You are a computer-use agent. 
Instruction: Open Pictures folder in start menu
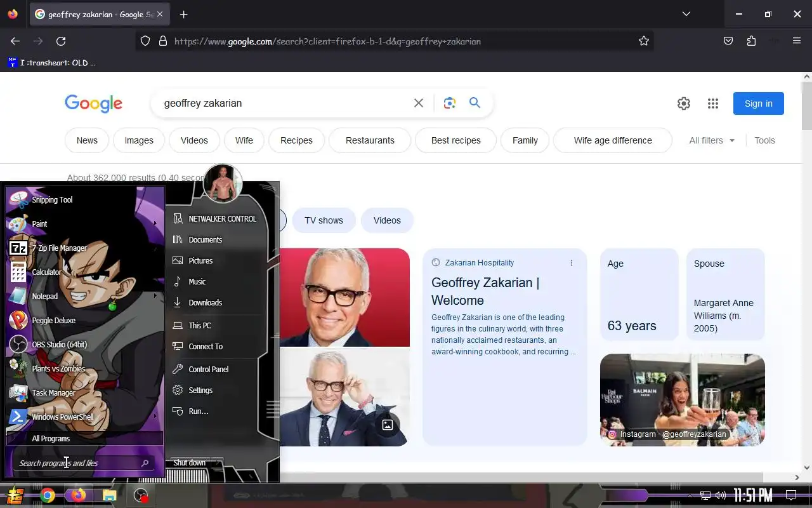(214, 260)
